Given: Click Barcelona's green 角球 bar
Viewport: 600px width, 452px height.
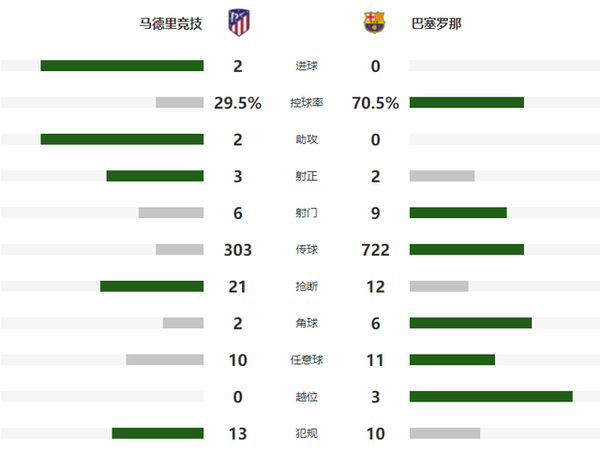Looking at the screenshot, I should 471,323.
